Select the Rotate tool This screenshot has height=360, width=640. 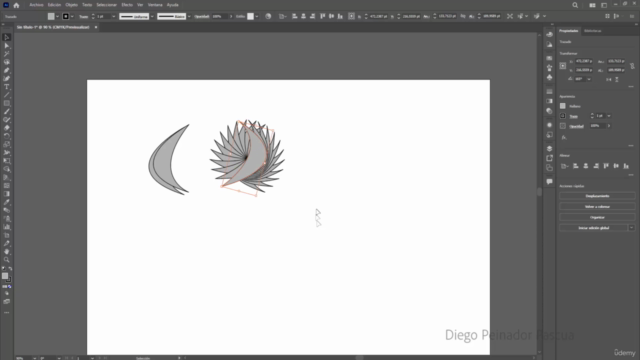click(x=7, y=136)
